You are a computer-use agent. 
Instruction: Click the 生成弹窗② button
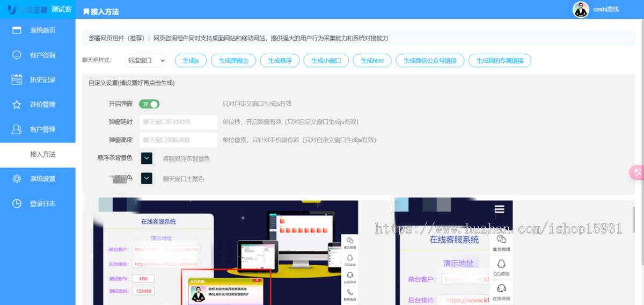click(x=233, y=61)
